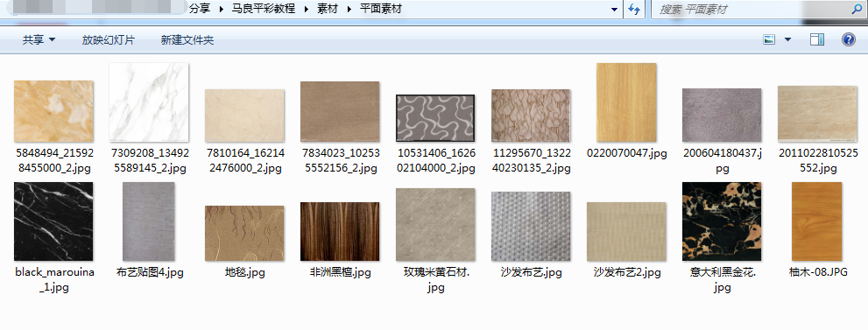Select the 意大利黑金花.jpg marble image

click(722, 221)
